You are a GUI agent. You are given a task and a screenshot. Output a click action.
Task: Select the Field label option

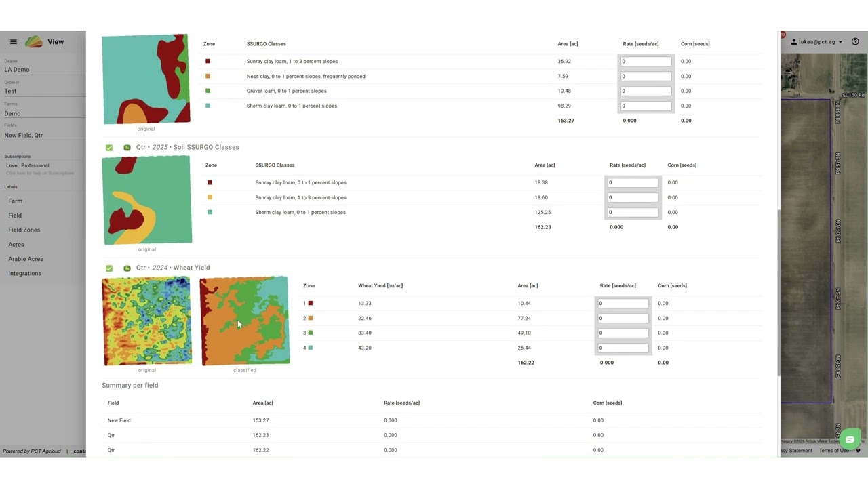point(15,216)
